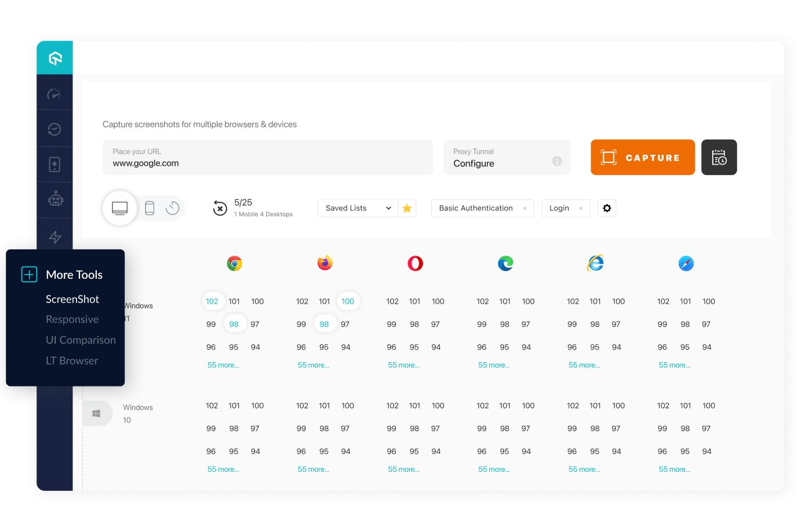Select the Firefox browser icon
The height and width of the screenshot is (532, 805).
(325, 263)
